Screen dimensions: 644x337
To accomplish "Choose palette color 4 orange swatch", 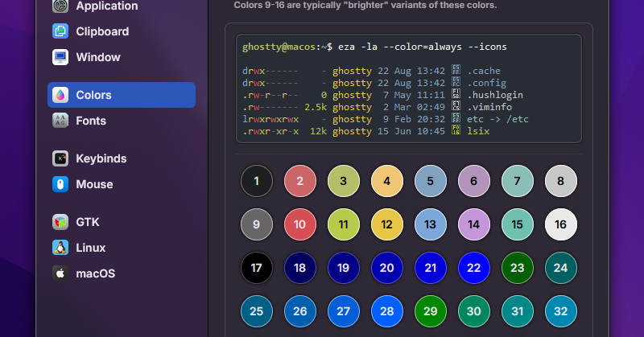I will 387,181.
